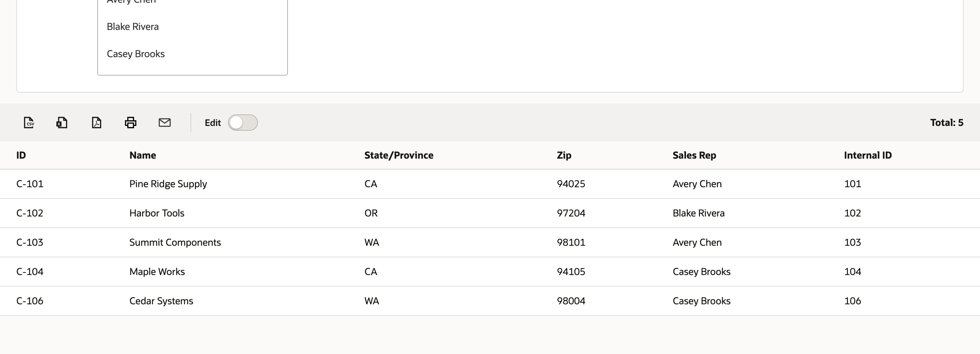This screenshot has height=354, width=980.
Task: Click zip code 98101
Action: [571, 242]
